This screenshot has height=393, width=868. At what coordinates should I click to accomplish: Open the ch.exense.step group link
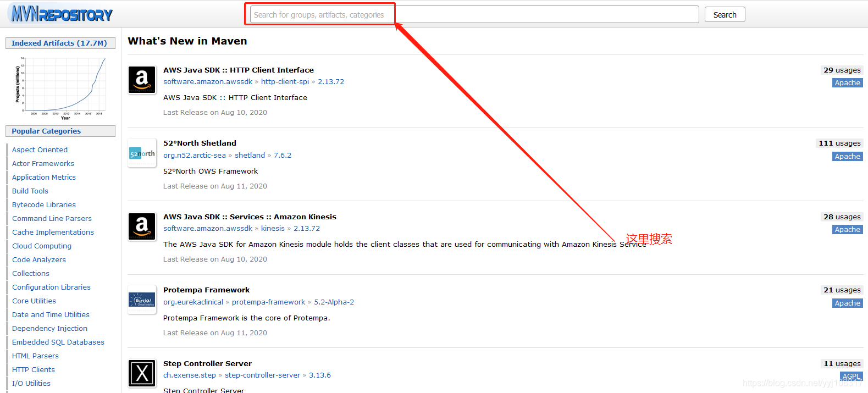[x=190, y=375]
